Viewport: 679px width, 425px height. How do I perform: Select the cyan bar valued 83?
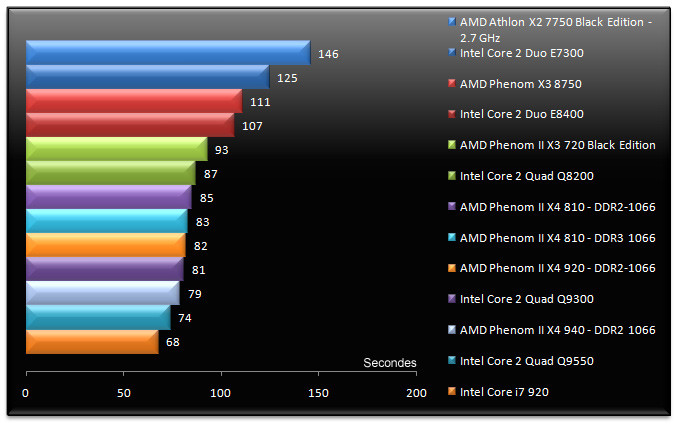107,221
